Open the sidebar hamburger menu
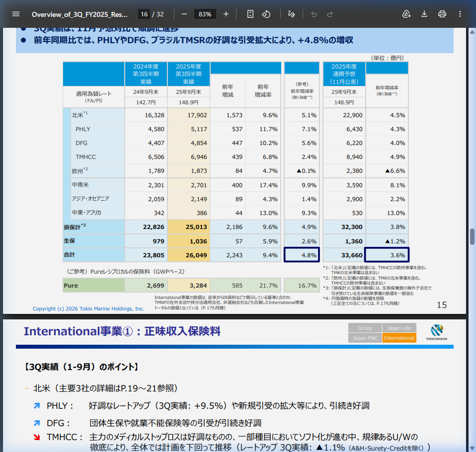This screenshot has height=452, width=476. click(16, 14)
